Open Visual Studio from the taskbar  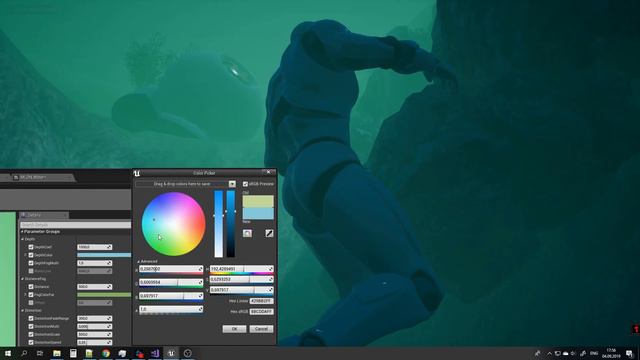[x=155, y=353]
